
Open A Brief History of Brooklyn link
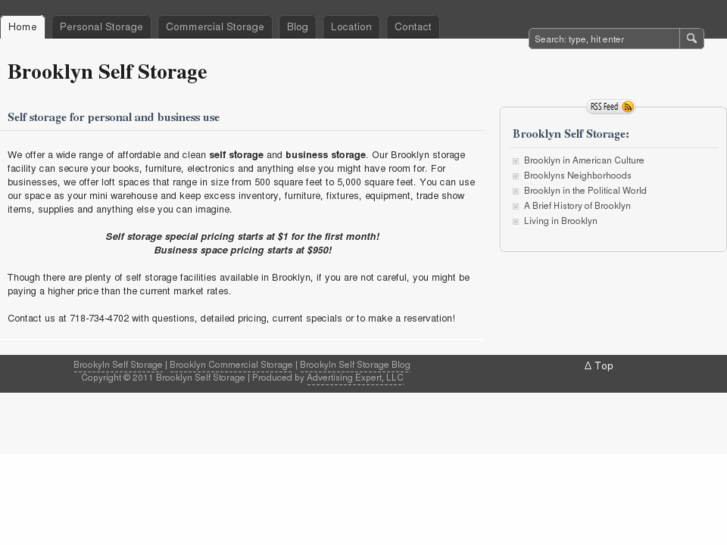(577, 206)
